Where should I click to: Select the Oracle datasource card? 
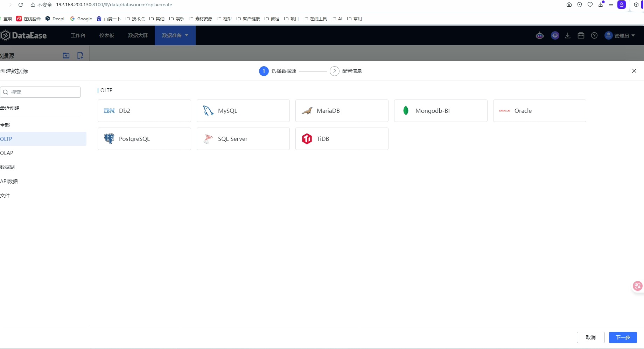[540, 111]
